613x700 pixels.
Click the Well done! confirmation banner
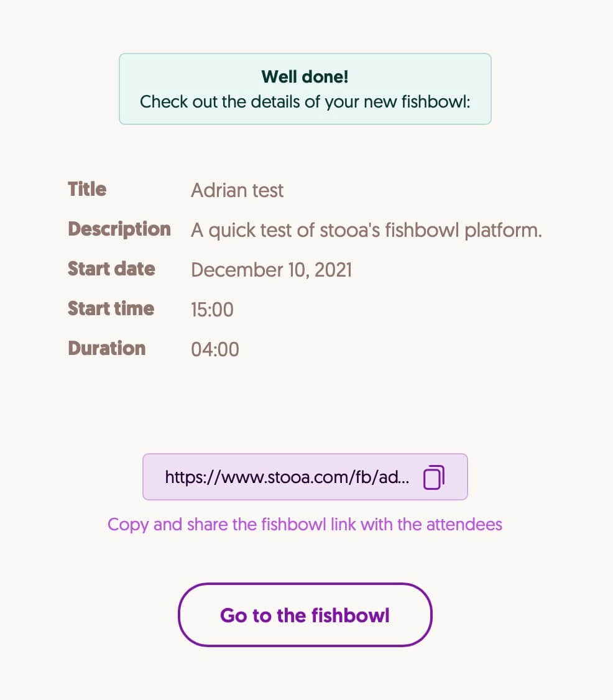305,89
